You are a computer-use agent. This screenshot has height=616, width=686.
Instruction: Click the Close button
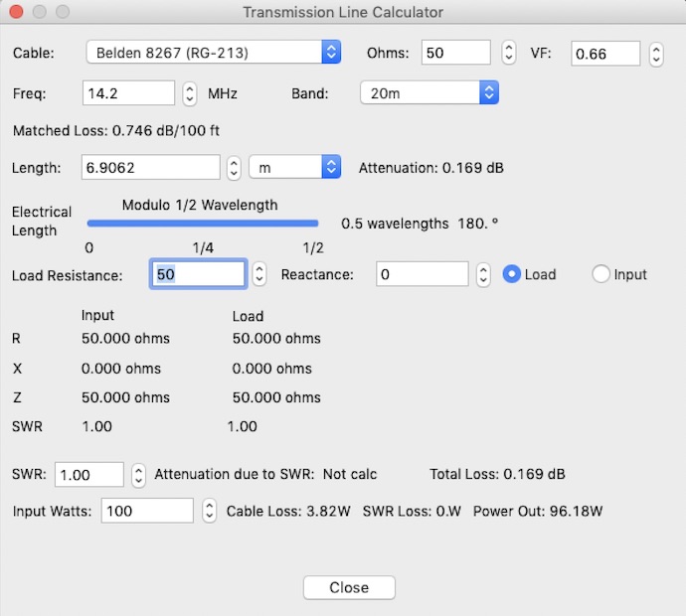point(349,587)
